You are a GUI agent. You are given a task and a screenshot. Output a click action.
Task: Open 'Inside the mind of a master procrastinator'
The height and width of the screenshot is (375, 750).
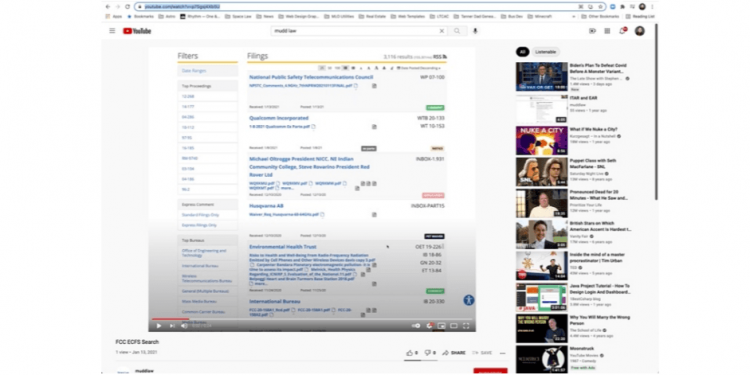541,266
